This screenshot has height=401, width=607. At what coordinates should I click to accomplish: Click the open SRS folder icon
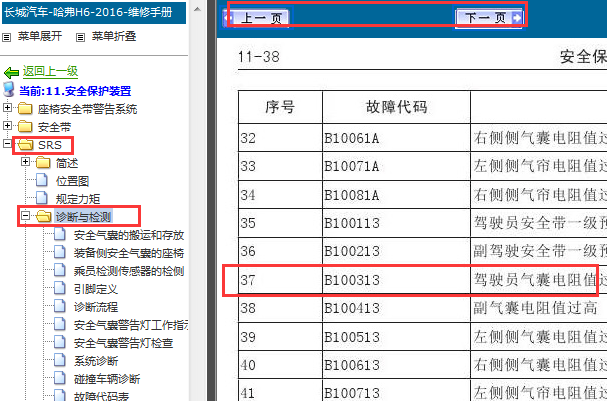coord(26,145)
